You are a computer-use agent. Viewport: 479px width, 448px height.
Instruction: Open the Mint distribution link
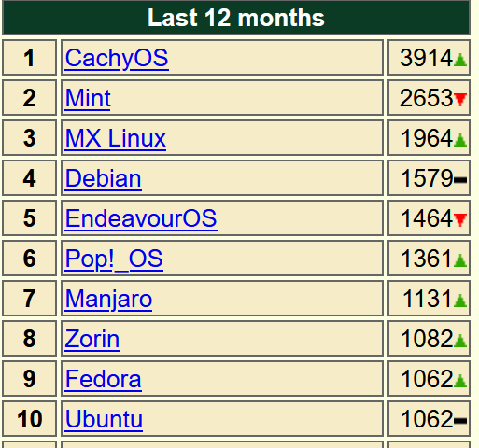coord(88,98)
